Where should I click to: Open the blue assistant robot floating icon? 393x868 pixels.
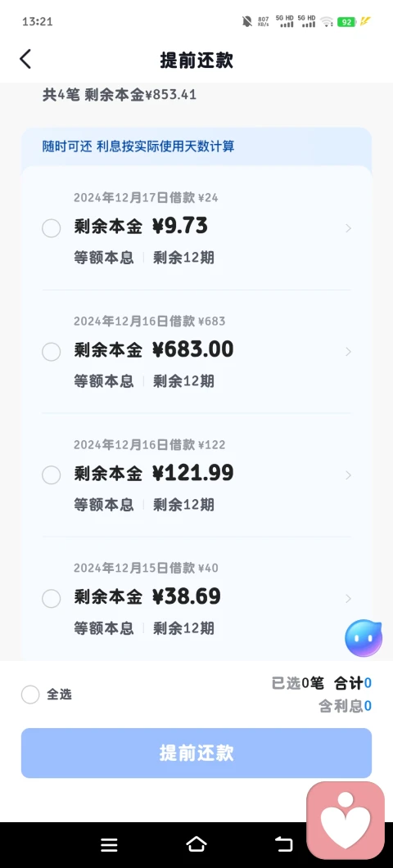364,638
